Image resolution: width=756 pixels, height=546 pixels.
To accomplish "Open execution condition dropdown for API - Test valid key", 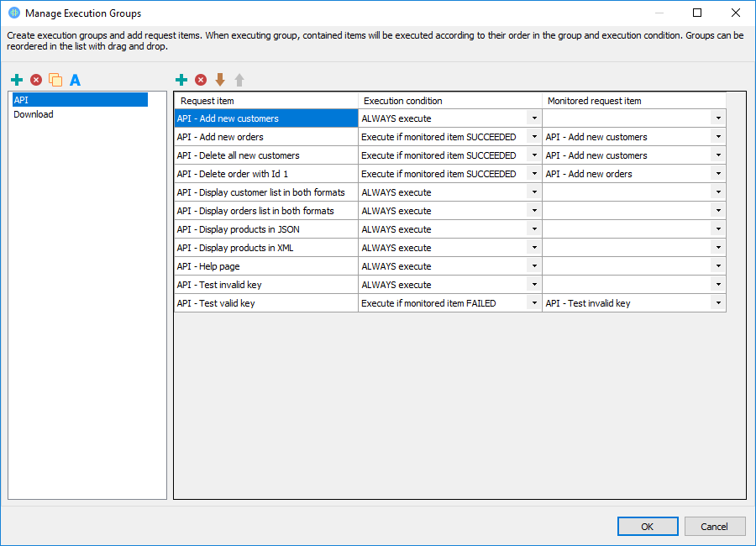I will pyautogui.click(x=534, y=302).
